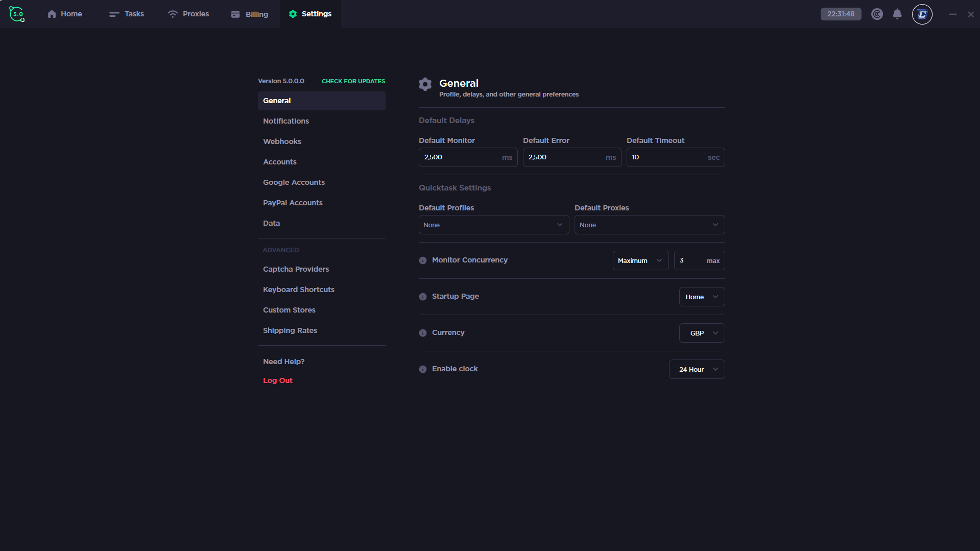The height and width of the screenshot is (551, 980).
Task: Open the notifications bell icon
Action: pyautogui.click(x=897, y=14)
